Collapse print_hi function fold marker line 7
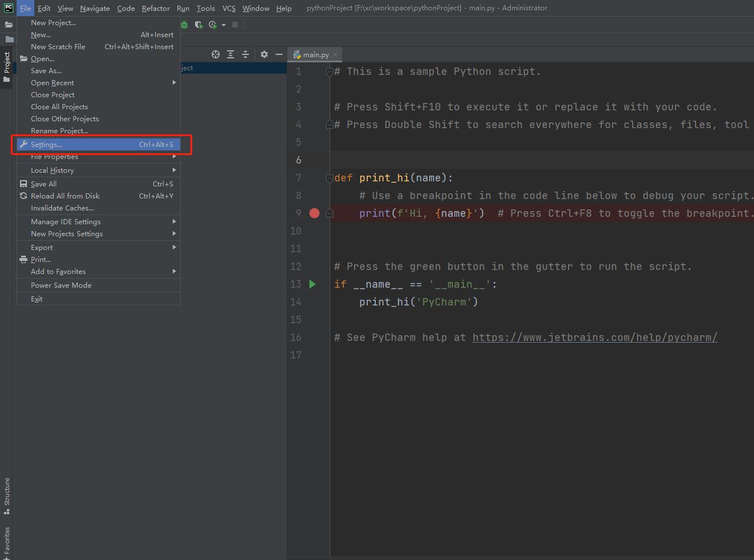Screen dimensions: 754x560 tap(330, 178)
